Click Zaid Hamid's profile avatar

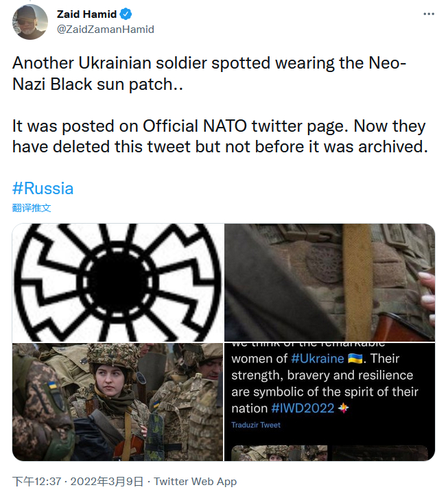[30, 21]
